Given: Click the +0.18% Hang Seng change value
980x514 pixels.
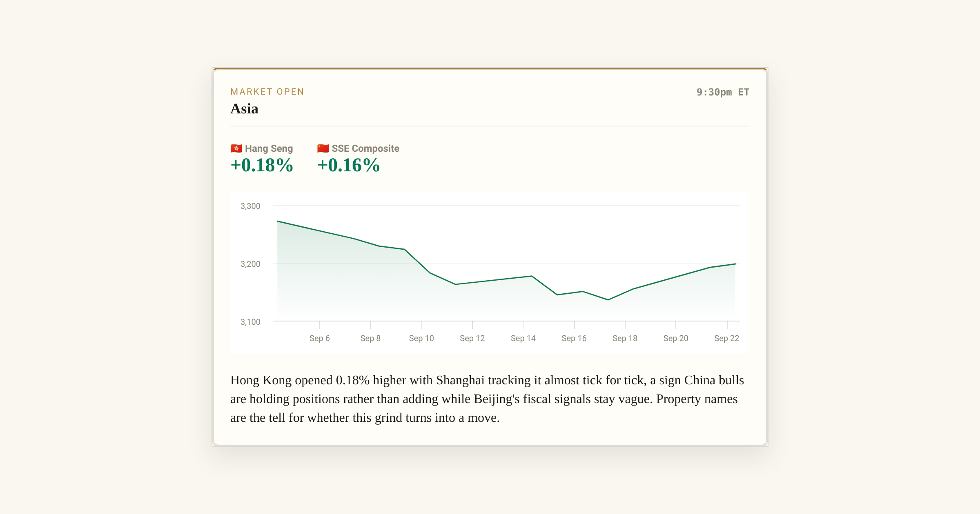Looking at the screenshot, I should click(262, 165).
